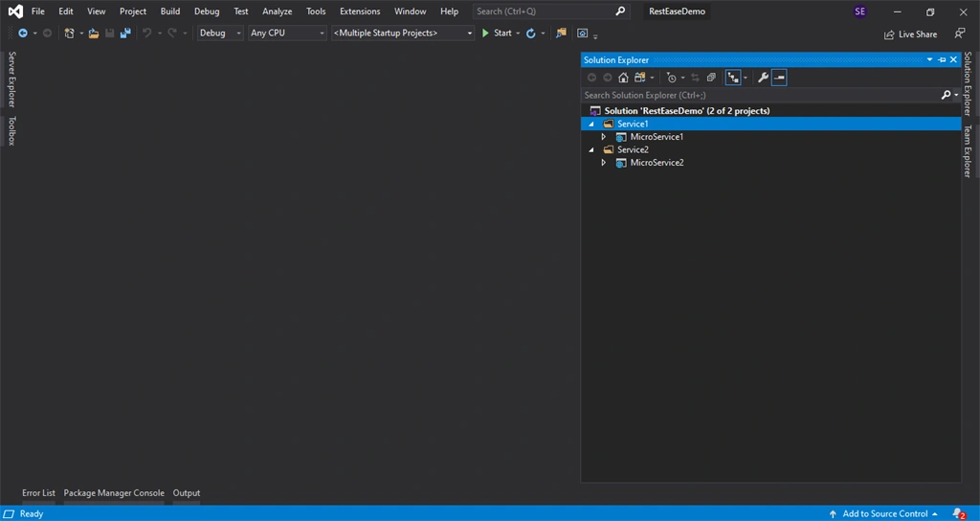
Task: Click the Save All toolbar icon
Action: point(125,34)
